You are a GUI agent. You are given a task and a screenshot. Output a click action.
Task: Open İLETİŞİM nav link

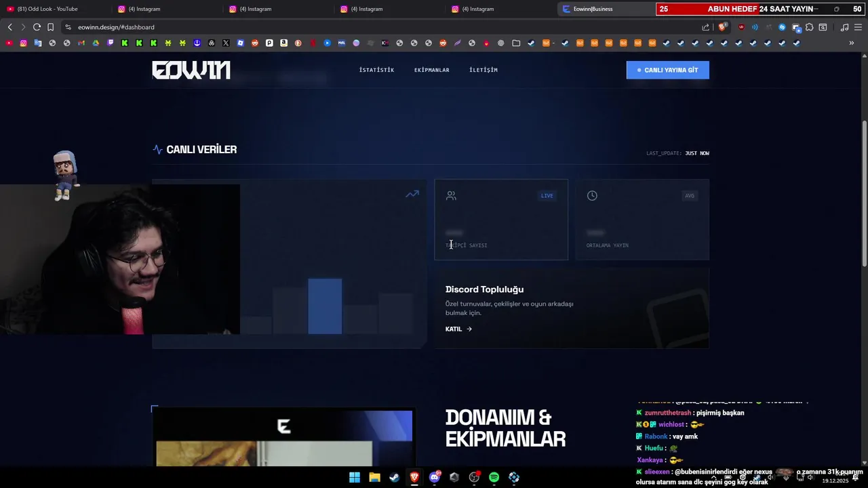click(x=484, y=70)
